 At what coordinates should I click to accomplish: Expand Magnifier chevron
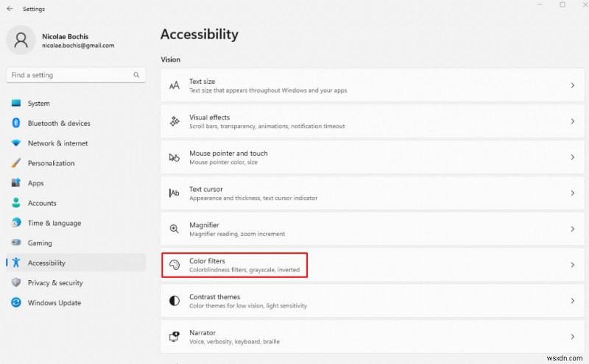click(573, 229)
